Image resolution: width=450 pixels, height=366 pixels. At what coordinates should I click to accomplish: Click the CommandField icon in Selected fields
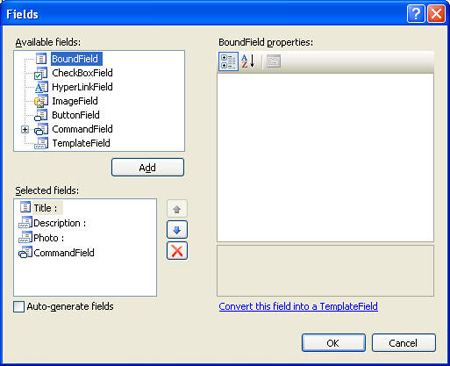25,252
